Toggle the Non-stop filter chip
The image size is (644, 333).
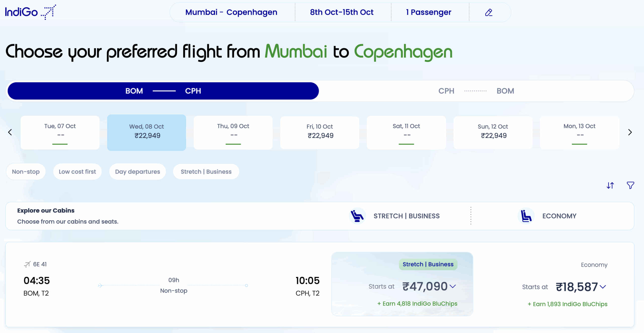(26, 172)
